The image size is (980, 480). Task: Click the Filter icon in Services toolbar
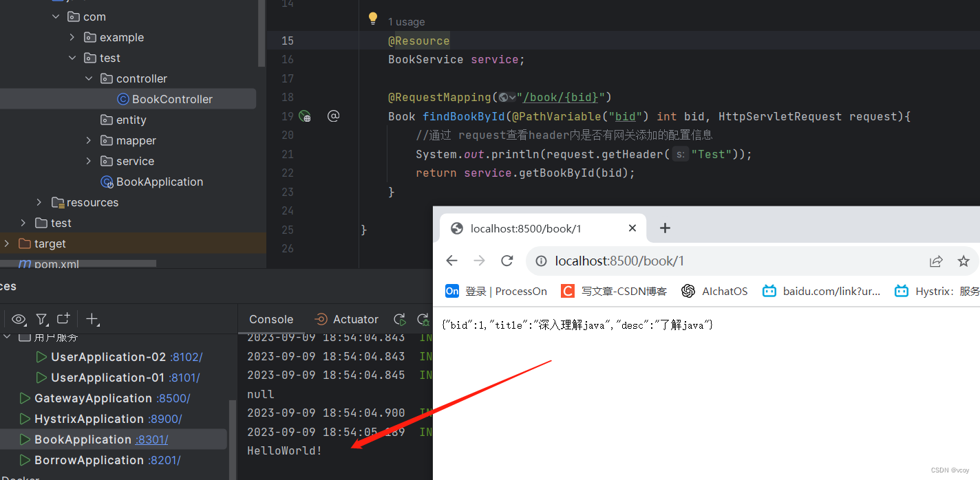click(x=42, y=319)
